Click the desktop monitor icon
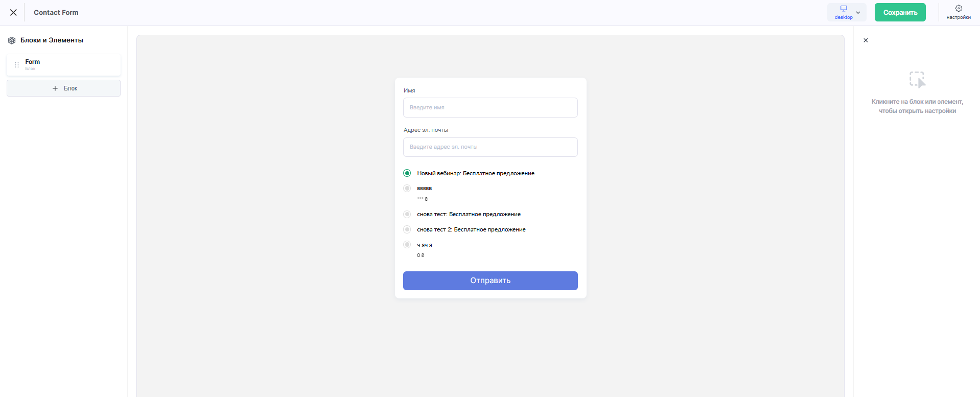The width and height of the screenshot is (980, 397). coord(844,9)
